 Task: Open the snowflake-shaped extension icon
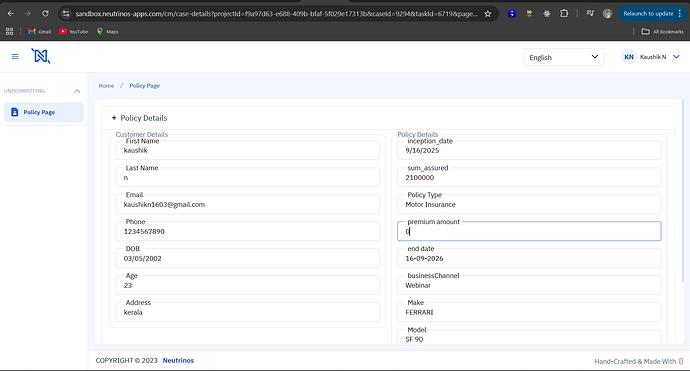(x=547, y=14)
